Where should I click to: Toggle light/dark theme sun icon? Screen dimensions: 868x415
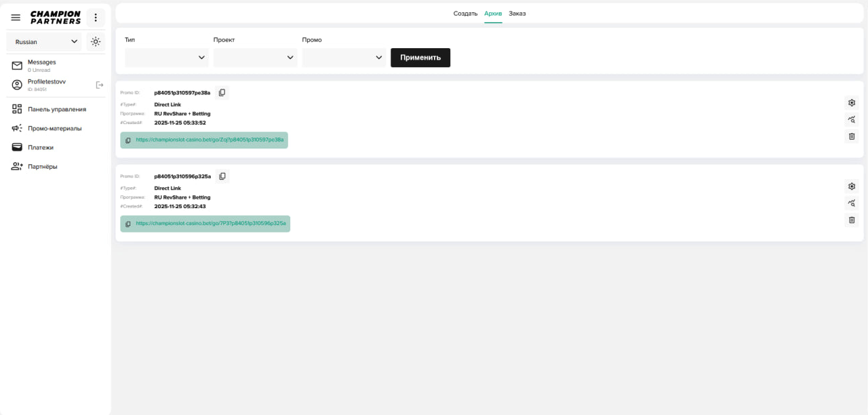click(96, 41)
